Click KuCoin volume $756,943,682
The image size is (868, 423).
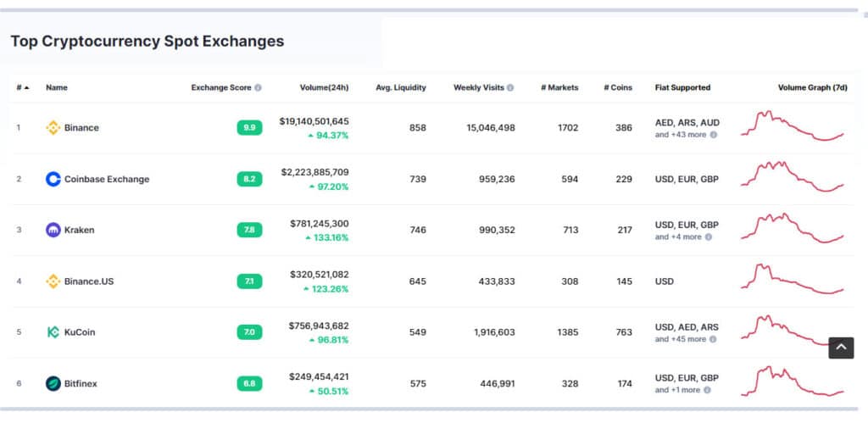[x=319, y=326]
